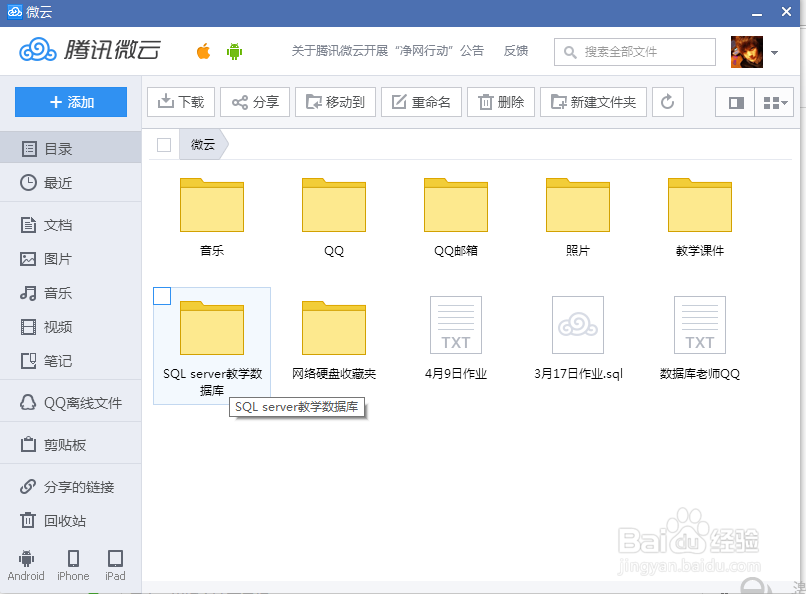This screenshot has width=806, height=594.
Task: Open QQ离线文件 in the sidebar
Action: 70,402
